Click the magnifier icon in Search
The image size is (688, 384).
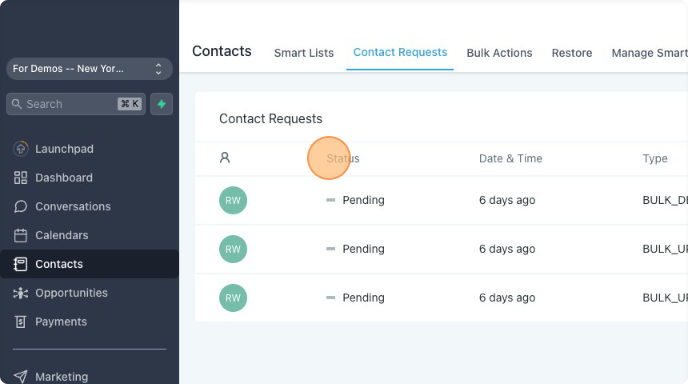tap(17, 104)
